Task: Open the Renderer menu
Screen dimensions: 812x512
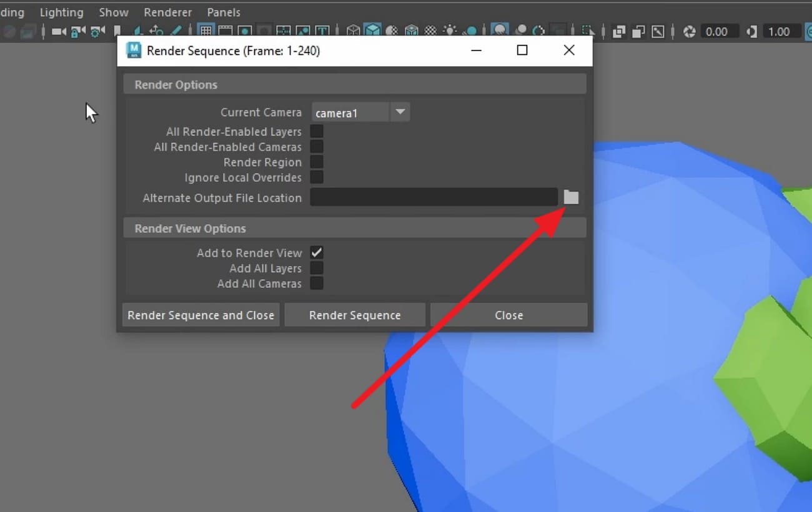Action: [167, 12]
